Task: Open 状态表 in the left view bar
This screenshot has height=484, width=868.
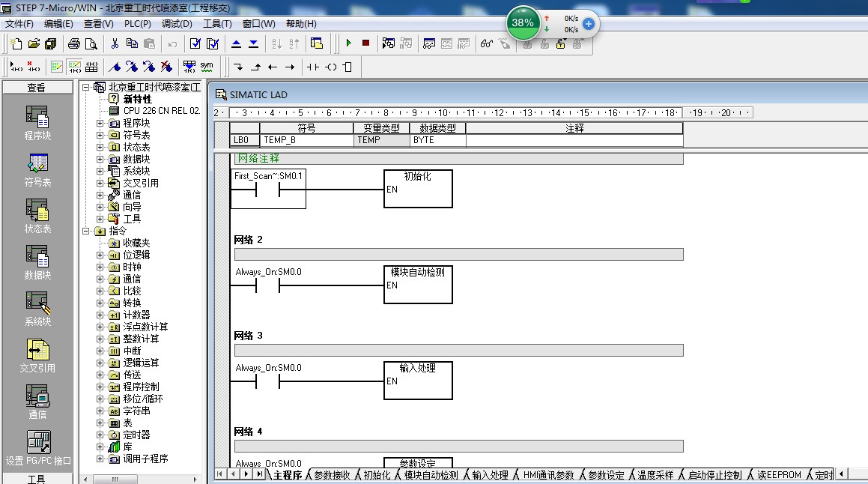Action: pos(37,216)
